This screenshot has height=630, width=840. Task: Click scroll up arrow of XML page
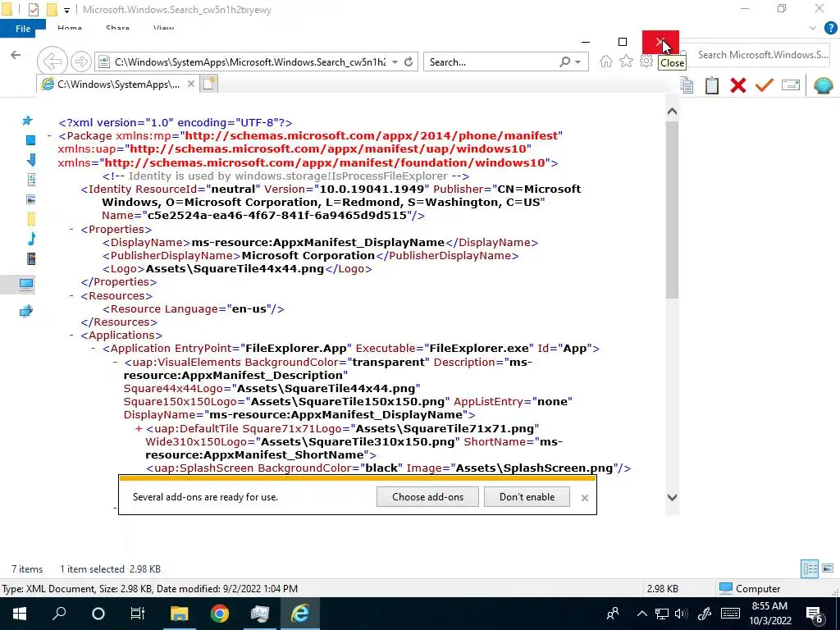pos(673,112)
